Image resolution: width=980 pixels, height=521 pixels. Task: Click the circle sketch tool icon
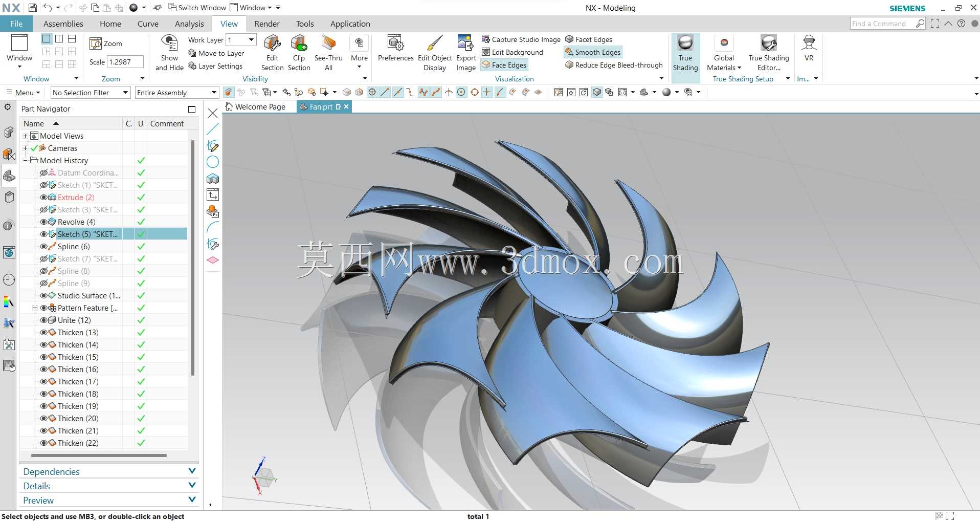[x=213, y=162]
